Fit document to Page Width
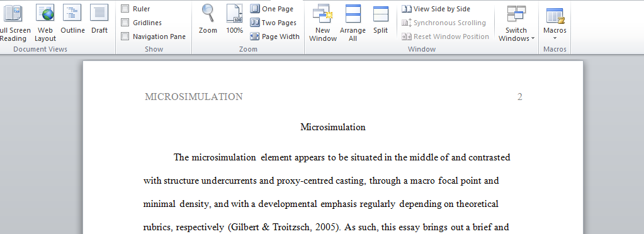The image size is (644, 234). click(274, 36)
